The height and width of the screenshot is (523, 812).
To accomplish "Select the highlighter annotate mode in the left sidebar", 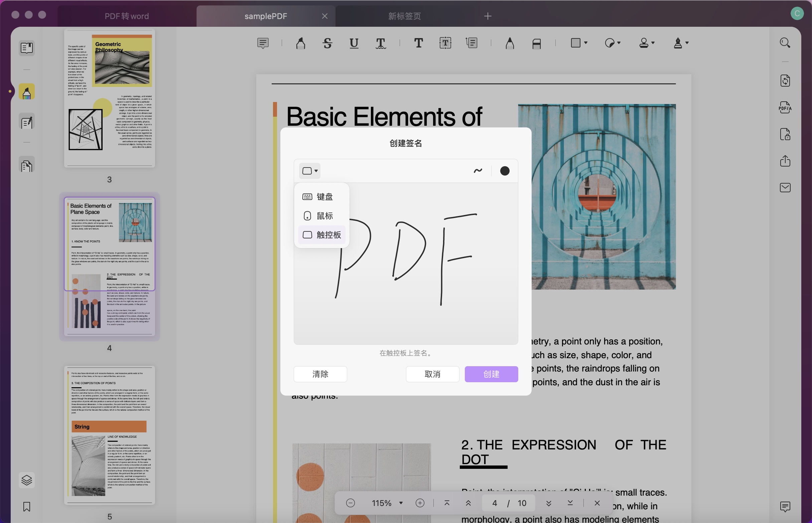I will click(26, 92).
